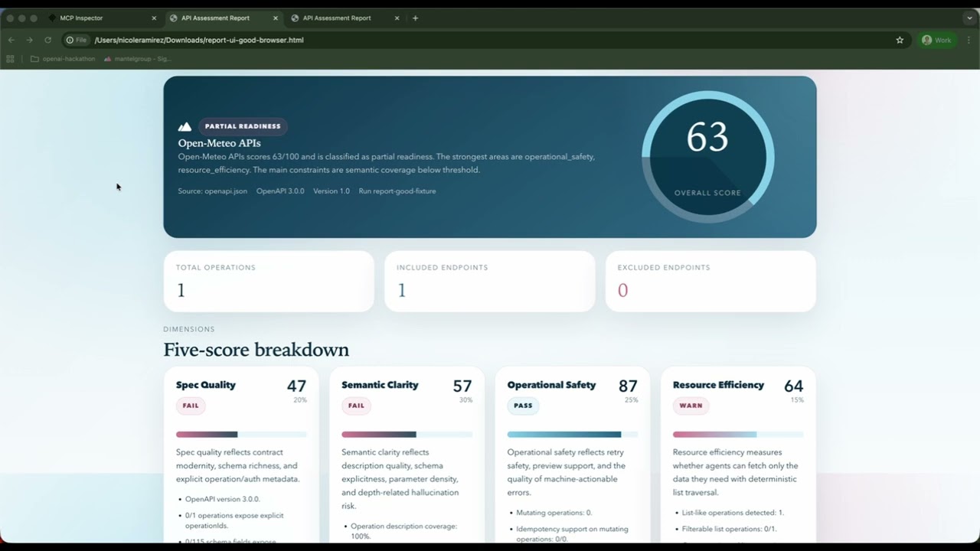980x551 pixels.
Task: Click the Spec Quality progress bar
Action: coord(241,435)
